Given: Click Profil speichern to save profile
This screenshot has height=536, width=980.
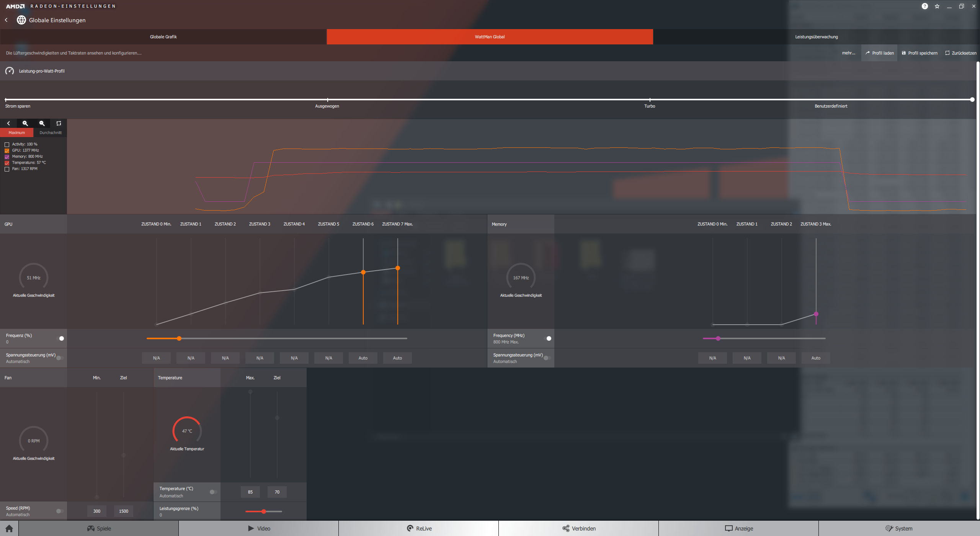Looking at the screenshot, I should (x=920, y=53).
